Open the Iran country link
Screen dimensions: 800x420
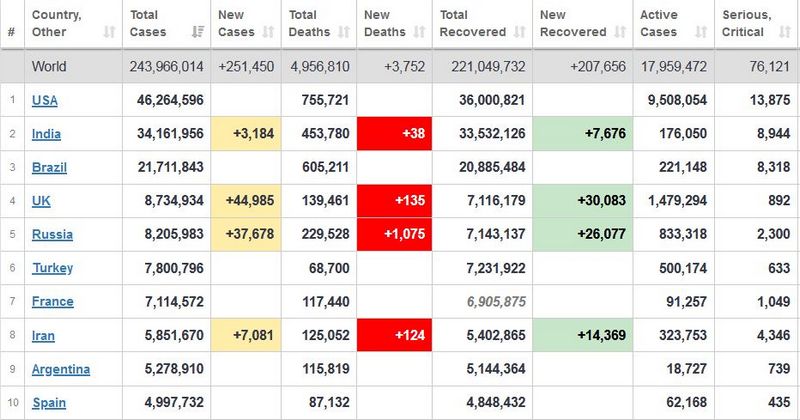43,336
